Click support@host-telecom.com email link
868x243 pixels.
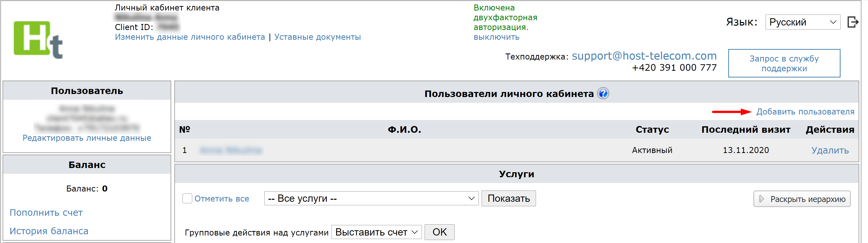click(x=644, y=56)
